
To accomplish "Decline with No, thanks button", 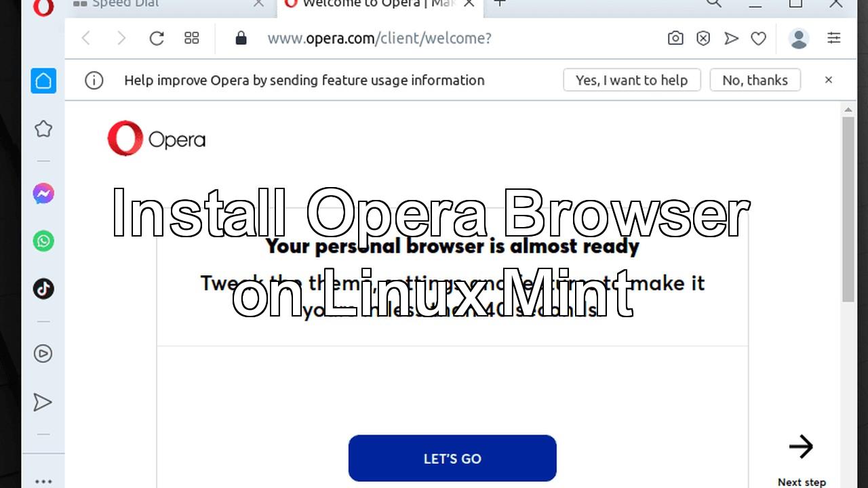I will [755, 80].
